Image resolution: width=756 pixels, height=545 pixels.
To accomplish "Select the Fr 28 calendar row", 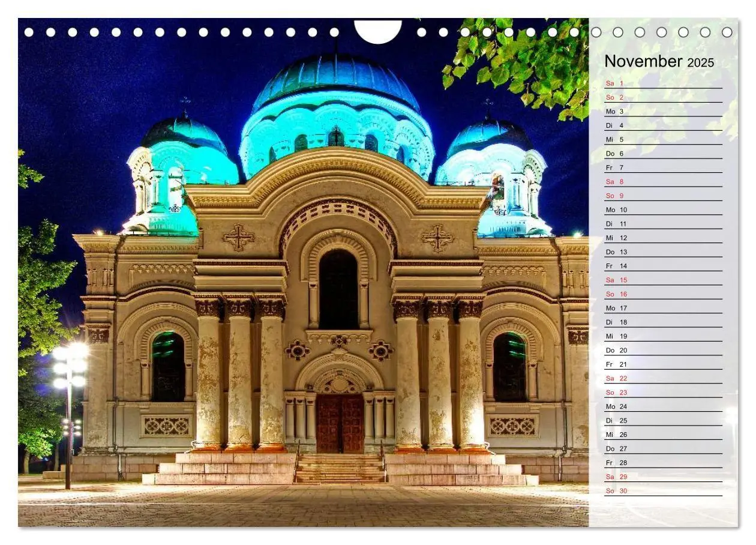I will point(663,463).
